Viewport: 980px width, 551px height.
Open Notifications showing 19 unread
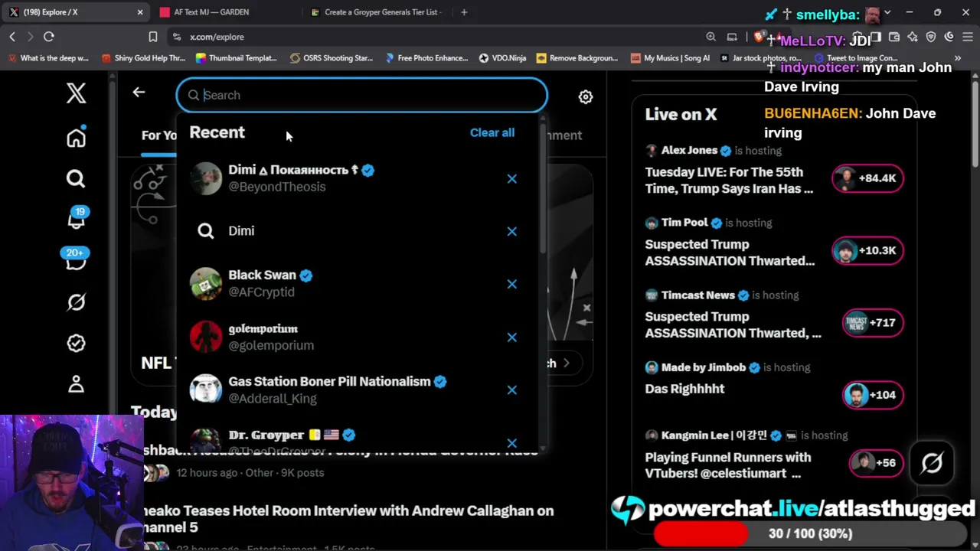click(76, 220)
